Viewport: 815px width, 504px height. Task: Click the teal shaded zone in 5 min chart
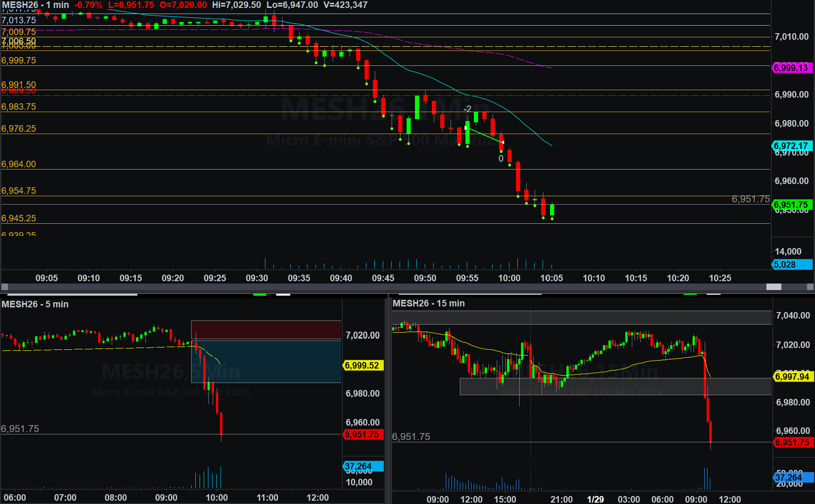(x=266, y=361)
